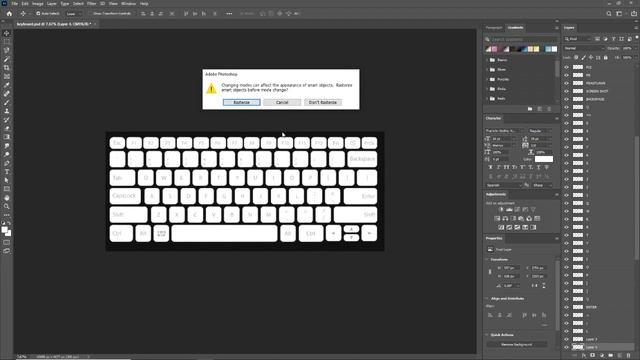Expand the Purples gradient folder
640x360 pixels.
tap(487, 79)
